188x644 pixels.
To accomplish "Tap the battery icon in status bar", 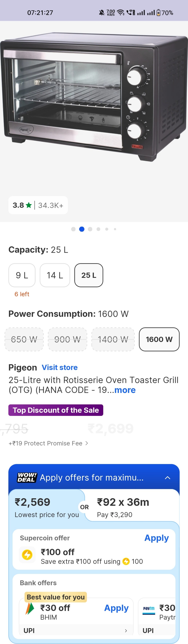I will 158,13.
